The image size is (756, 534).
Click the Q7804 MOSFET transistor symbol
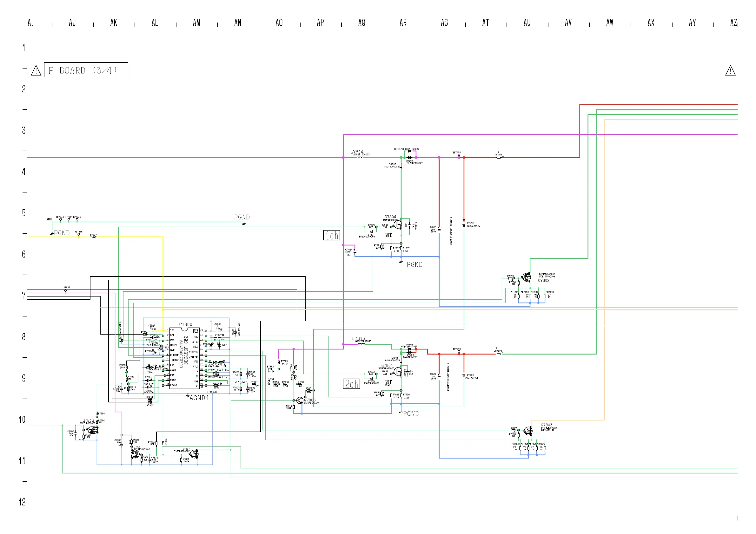398,225
